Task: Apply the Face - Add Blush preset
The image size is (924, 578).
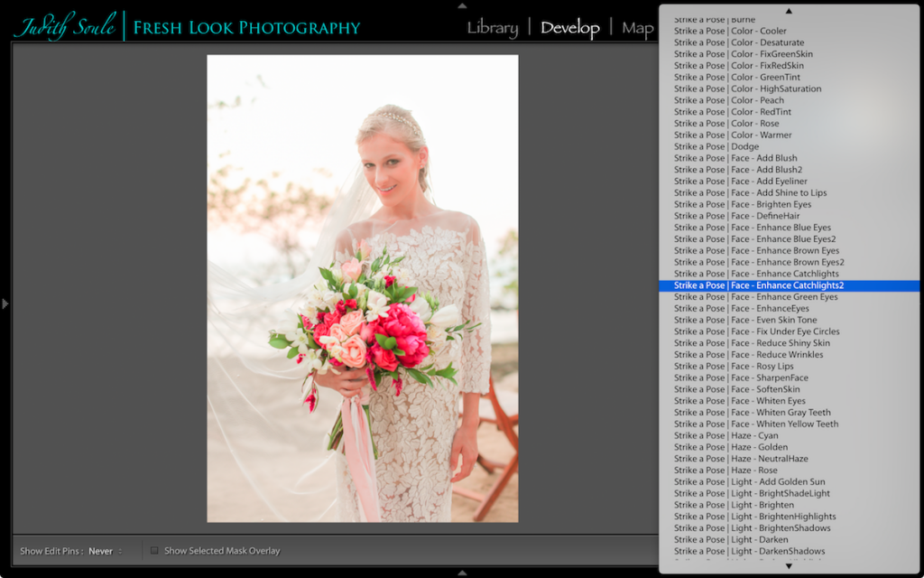Action: coord(735,157)
